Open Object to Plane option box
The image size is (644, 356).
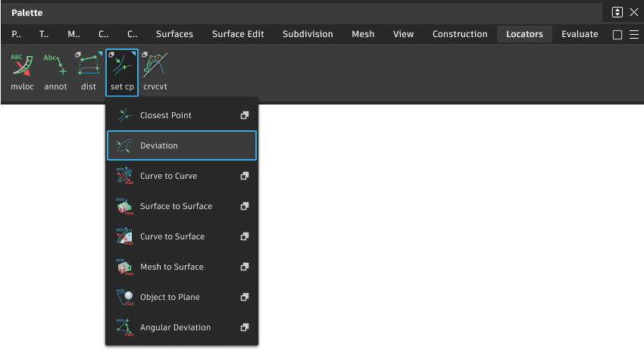245,297
